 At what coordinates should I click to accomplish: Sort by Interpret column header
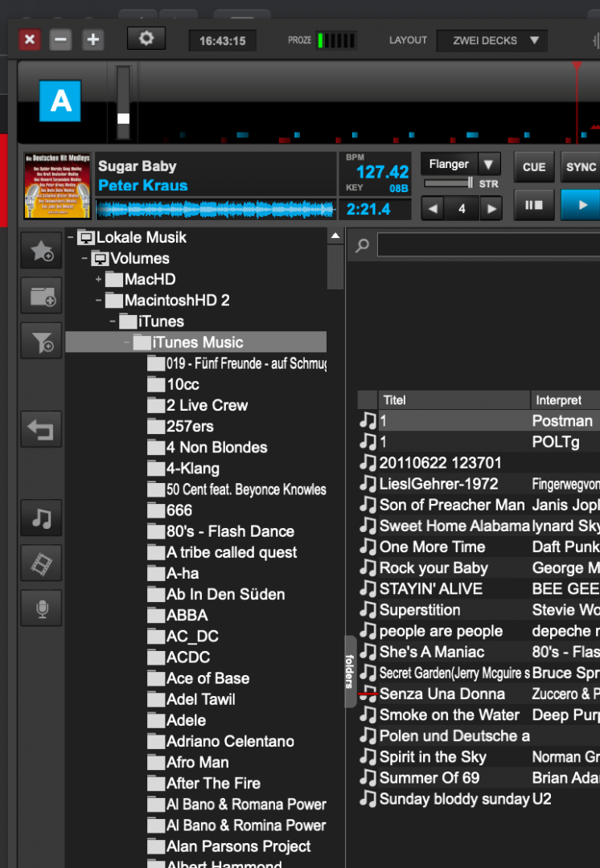(565, 399)
